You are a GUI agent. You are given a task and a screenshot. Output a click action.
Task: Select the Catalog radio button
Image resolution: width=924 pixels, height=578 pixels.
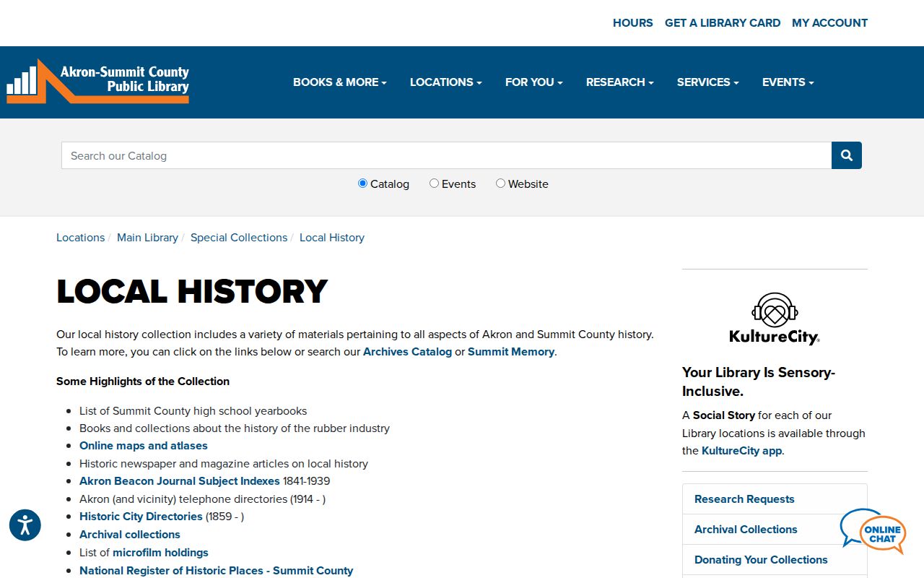[362, 184]
